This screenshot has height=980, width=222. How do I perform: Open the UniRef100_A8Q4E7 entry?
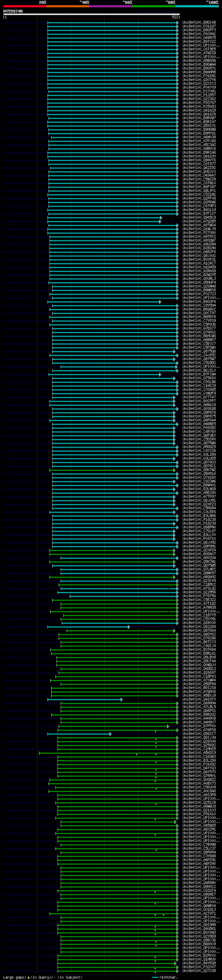[x=199, y=894]
